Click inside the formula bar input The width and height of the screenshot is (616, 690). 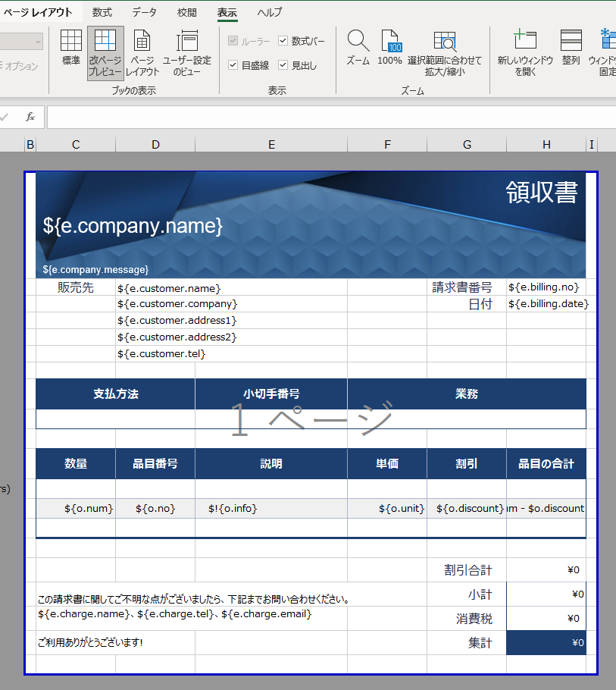(332, 117)
